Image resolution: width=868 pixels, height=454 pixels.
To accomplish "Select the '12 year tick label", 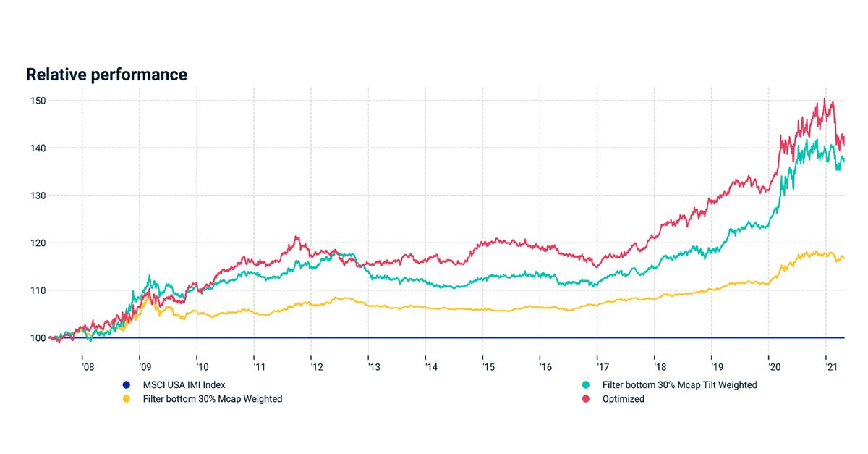I will pos(317,367).
